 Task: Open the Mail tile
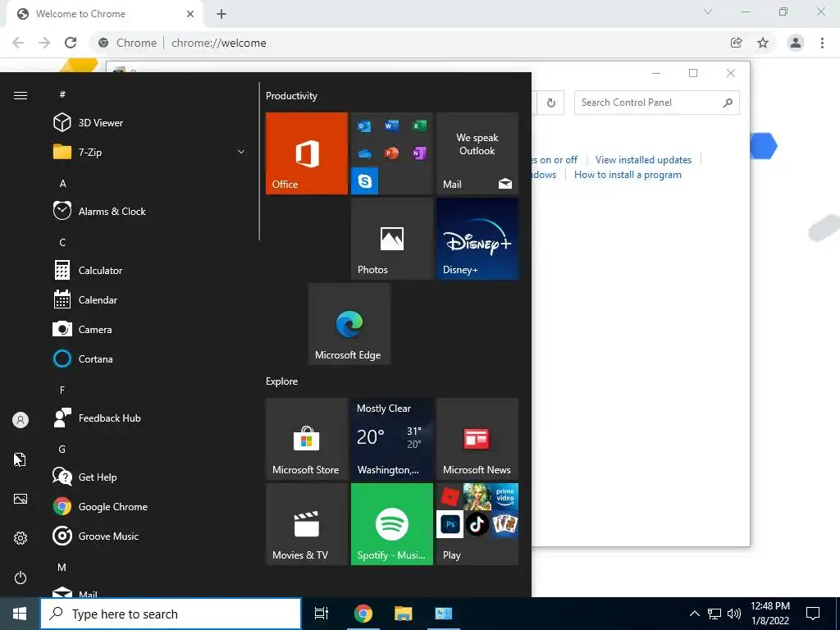(x=477, y=153)
